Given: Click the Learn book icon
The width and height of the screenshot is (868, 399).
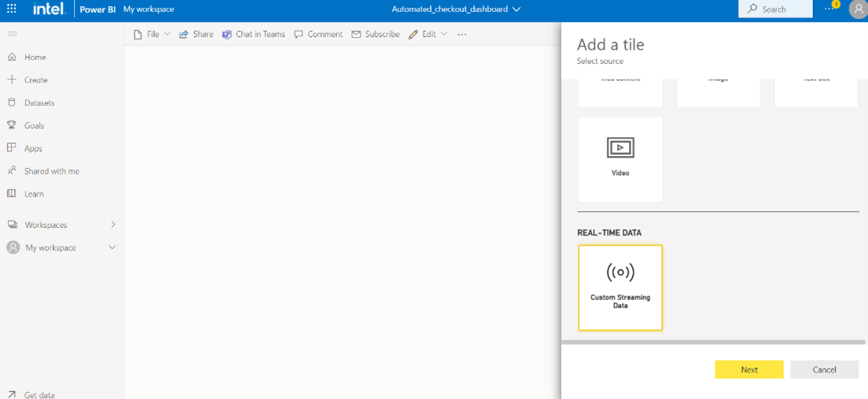Looking at the screenshot, I should click(12, 194).
